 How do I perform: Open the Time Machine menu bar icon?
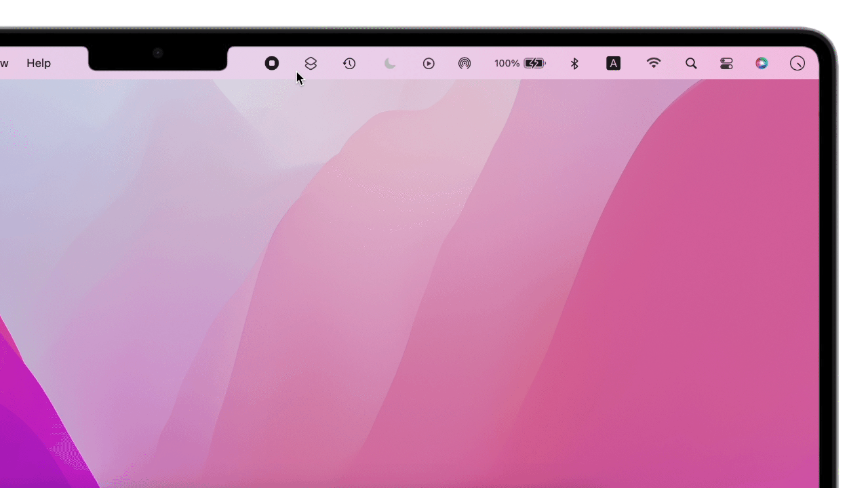349,63
